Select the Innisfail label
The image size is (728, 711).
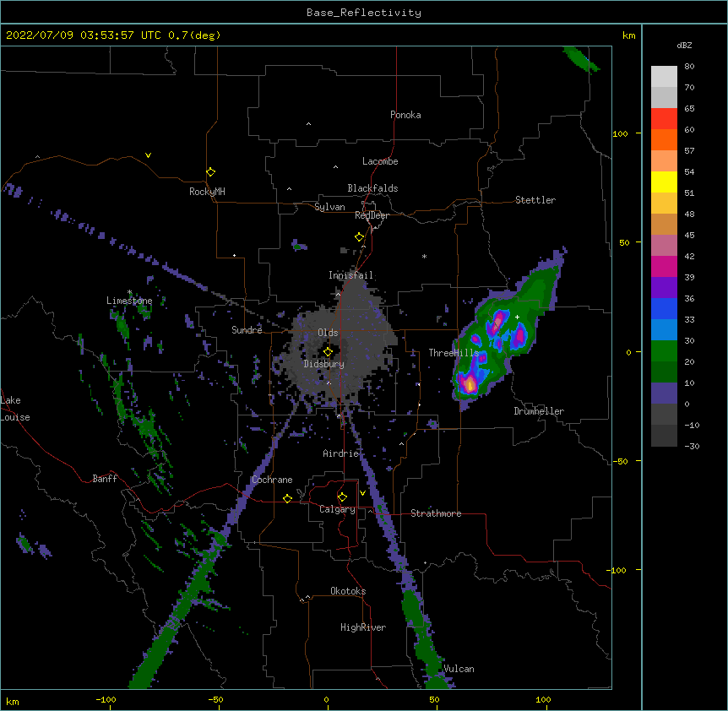[350, 275]
